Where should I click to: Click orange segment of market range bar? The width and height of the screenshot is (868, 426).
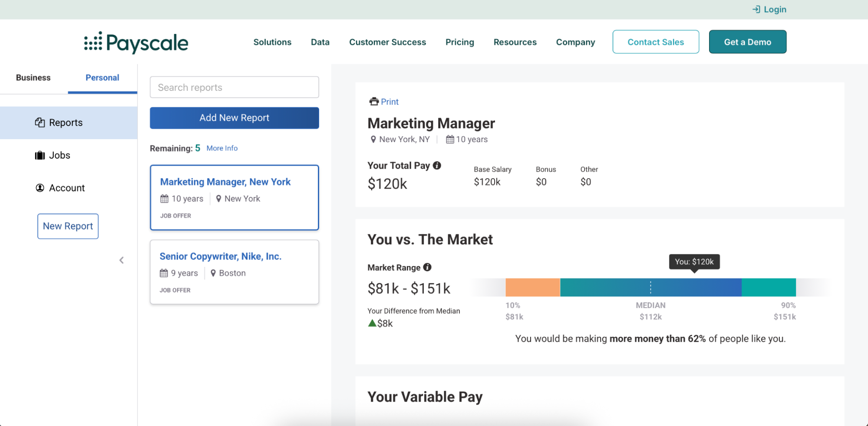point(533,287)
